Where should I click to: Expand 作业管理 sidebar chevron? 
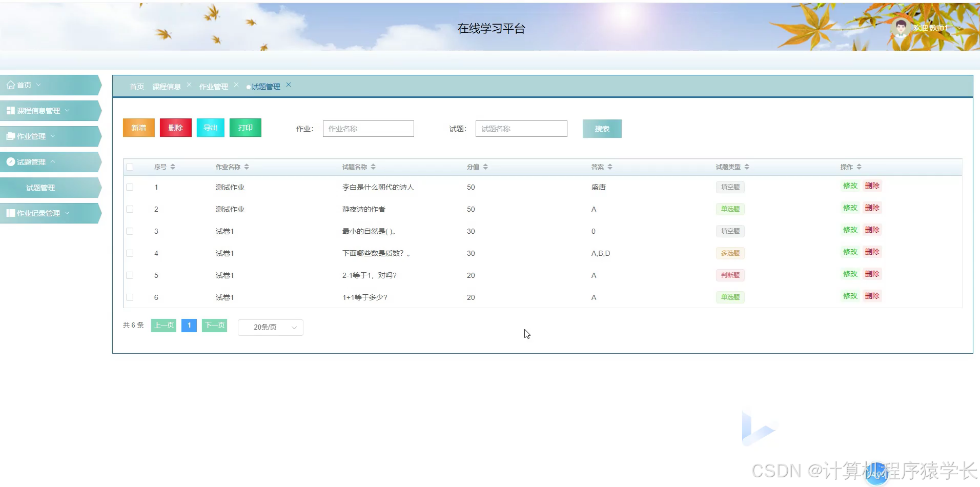53,136
